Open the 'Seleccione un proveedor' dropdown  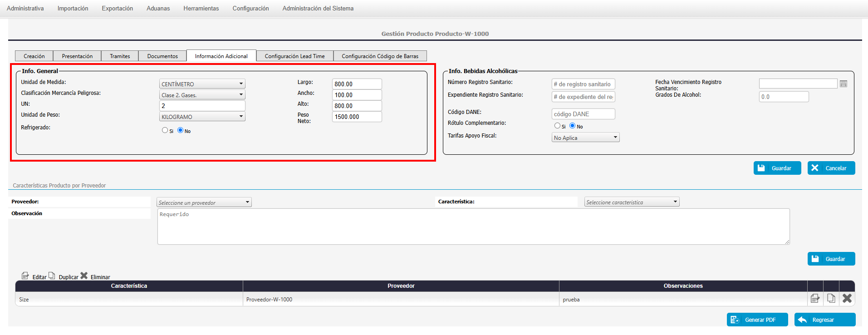204,202
